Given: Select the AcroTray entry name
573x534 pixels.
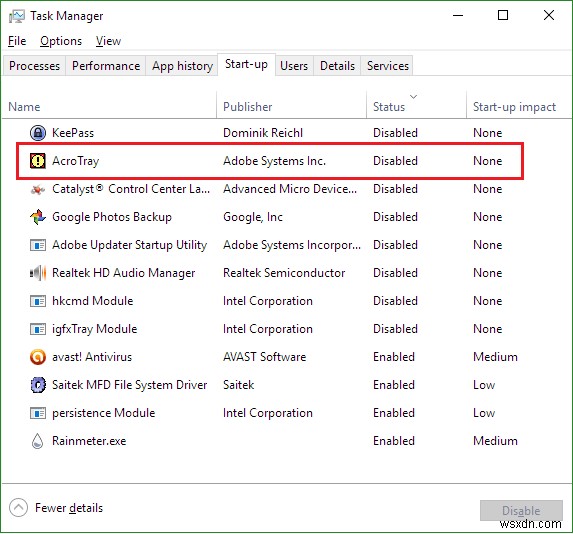Looking at the screenshot, I should point(76,161).
